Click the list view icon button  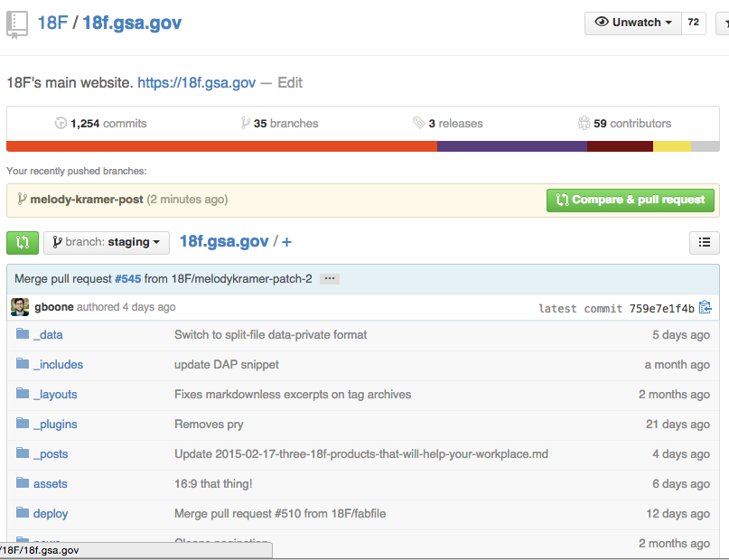[x=705, y=243]
